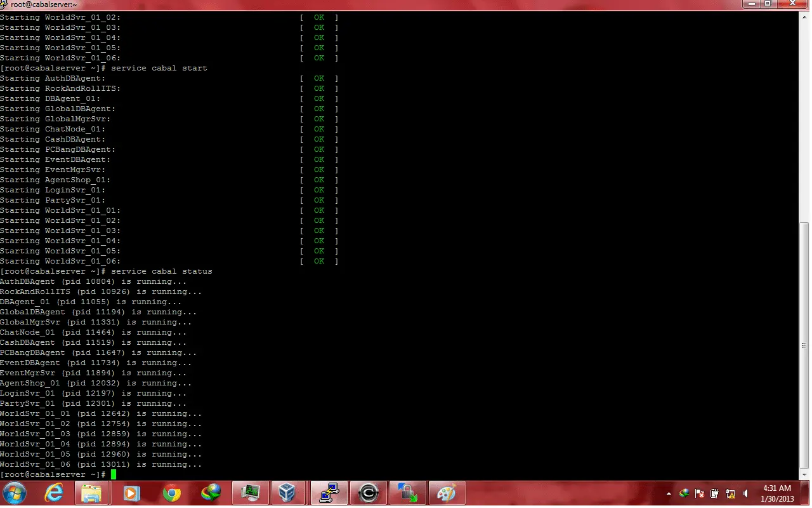Viewport: 812px width, 508px height.
Task: Launch Google Chrome from the taskbar
Action: pyautogui.click(x=171, y=493)
